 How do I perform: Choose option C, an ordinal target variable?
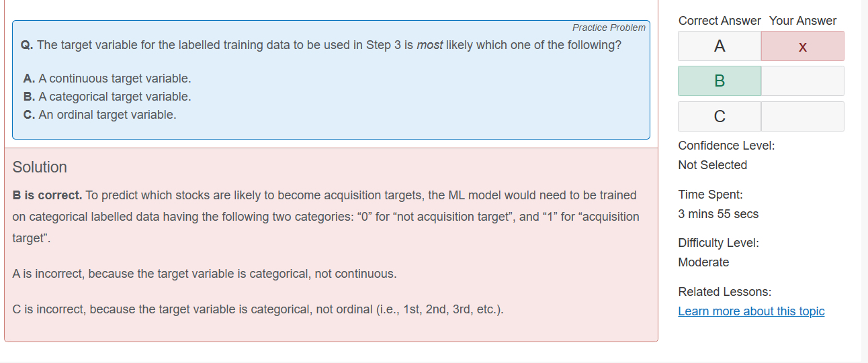pos(99,115)
